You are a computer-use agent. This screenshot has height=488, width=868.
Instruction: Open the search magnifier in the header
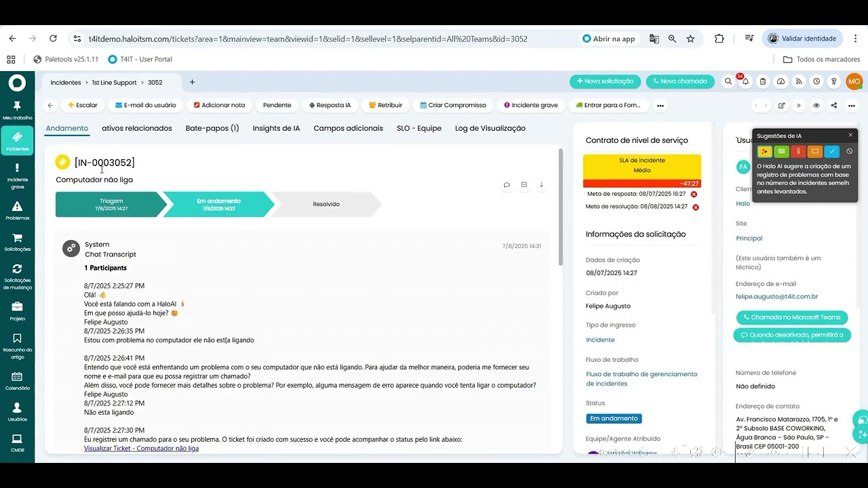tap(728, 81)
